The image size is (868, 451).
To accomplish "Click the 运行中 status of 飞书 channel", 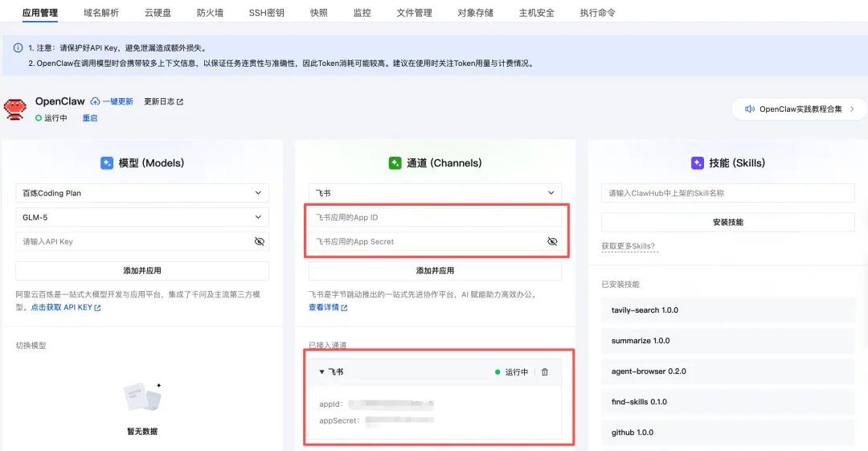I will (x=511, y=371).
